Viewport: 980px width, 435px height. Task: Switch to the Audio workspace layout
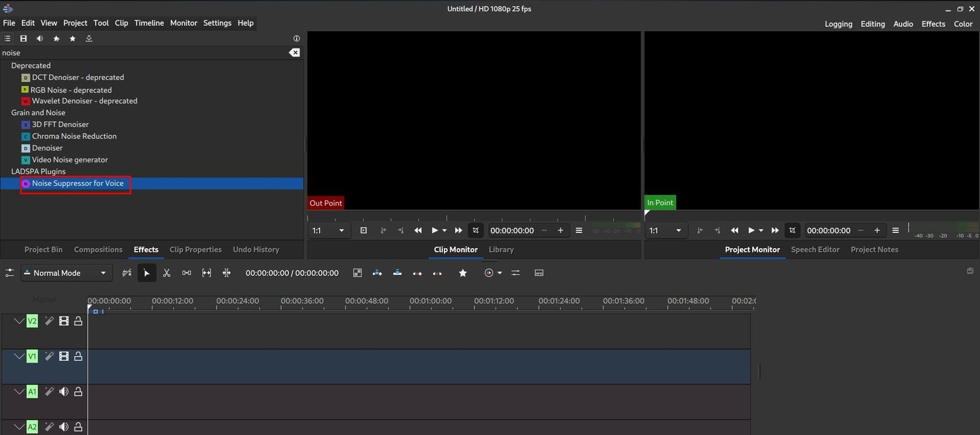click(x=903, y=25)
